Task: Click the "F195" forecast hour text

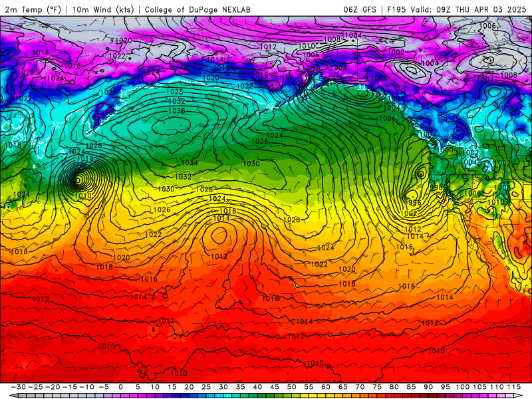Action: pos(396,9)
